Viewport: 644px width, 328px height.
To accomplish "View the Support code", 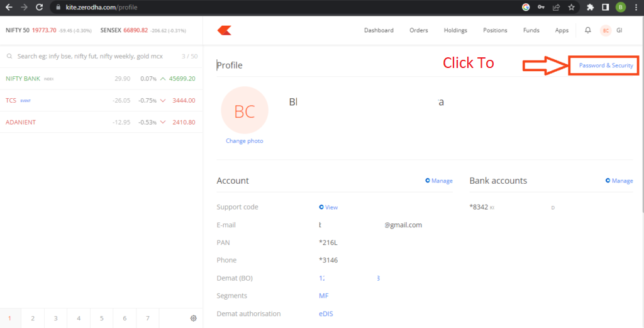I will point(328,207).
